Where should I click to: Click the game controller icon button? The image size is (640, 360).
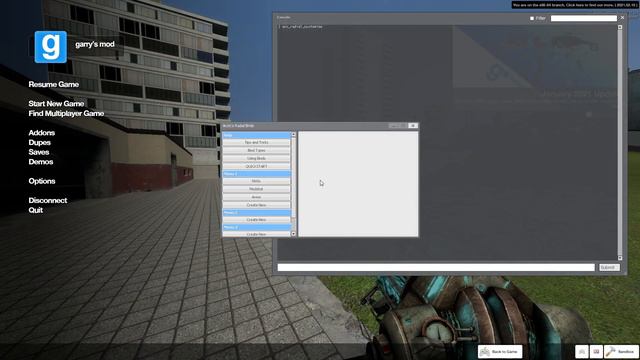coord(582,351)
